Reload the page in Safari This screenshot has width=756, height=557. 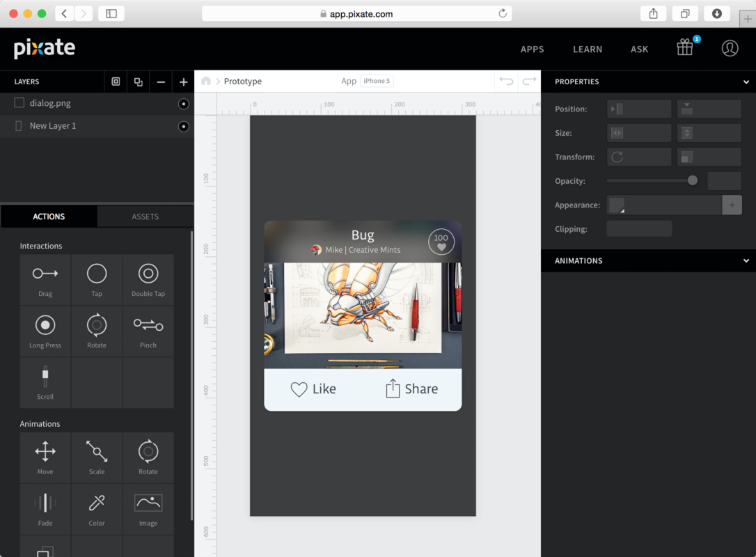(503, 13)
